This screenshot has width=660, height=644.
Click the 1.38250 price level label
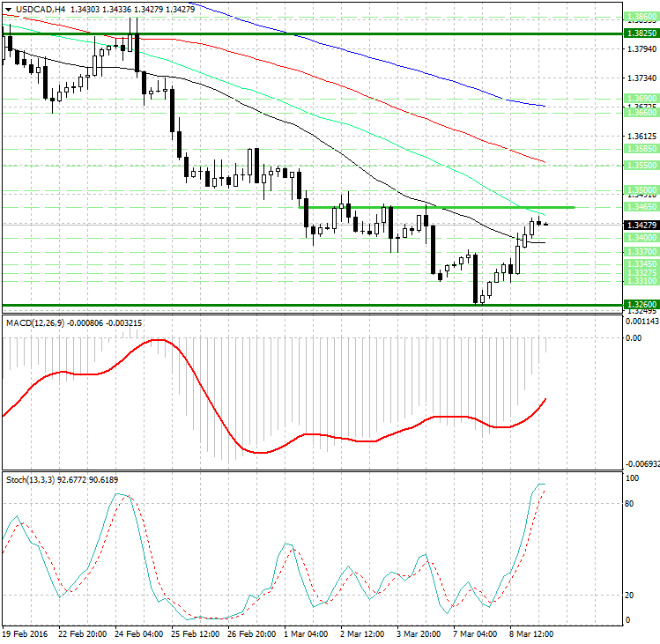[641, 33]
